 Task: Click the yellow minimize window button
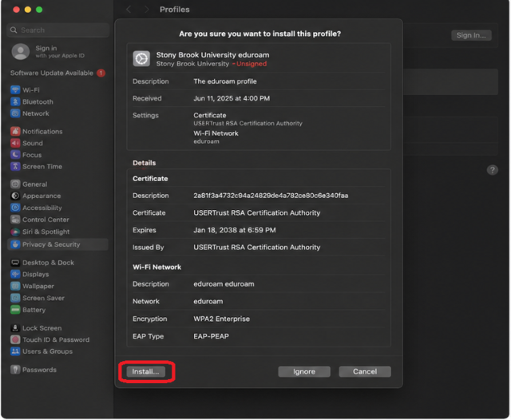28,10
